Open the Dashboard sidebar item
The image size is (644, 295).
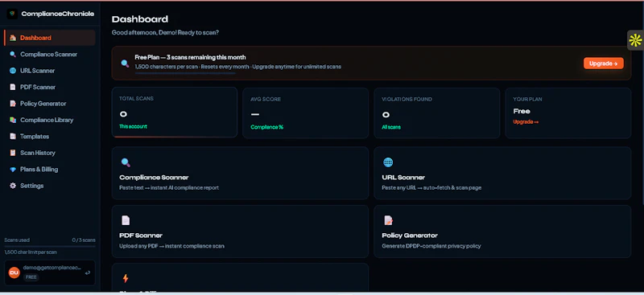click(x=50, y=38)
